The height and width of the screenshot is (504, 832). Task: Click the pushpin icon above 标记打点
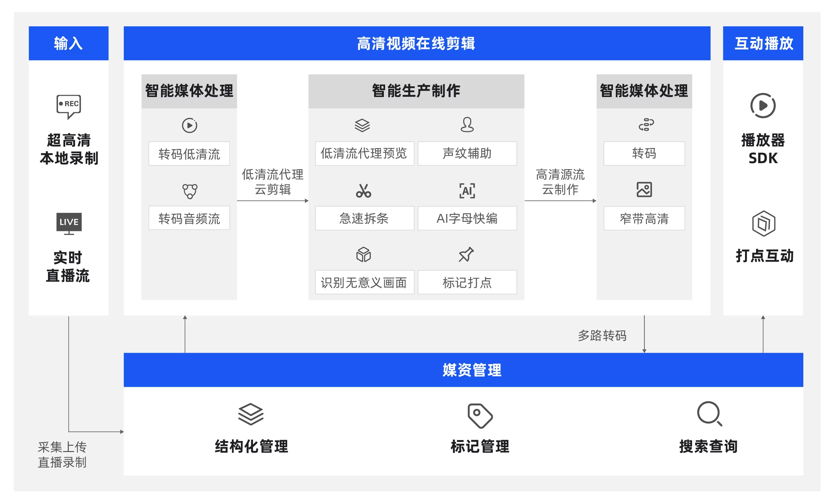click(466, 255)
